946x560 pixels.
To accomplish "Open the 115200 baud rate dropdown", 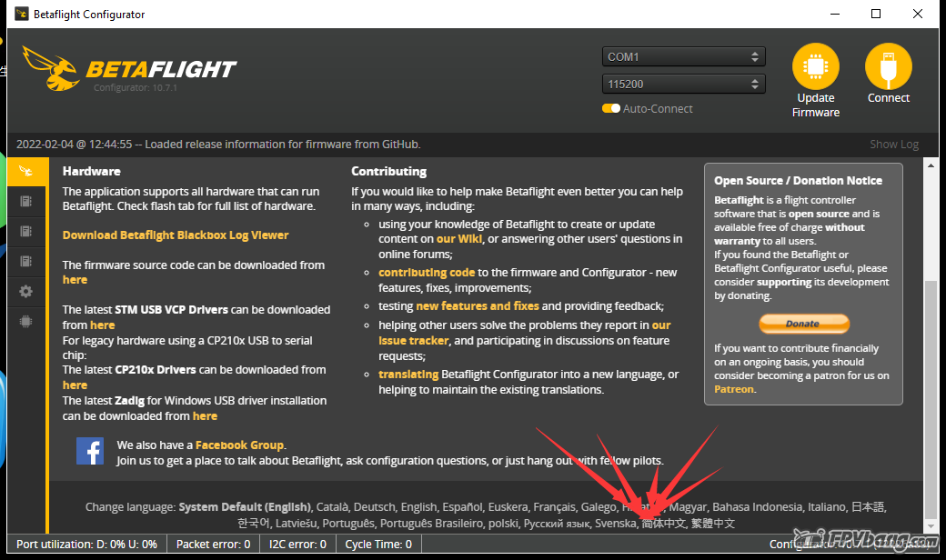I will 683,84.
